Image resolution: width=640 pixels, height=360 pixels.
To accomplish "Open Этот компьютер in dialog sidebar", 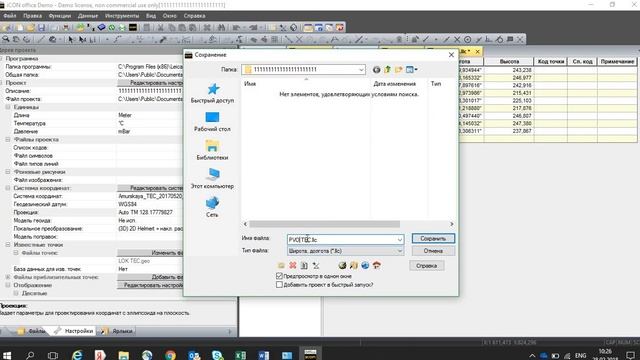I will point(212,179).
